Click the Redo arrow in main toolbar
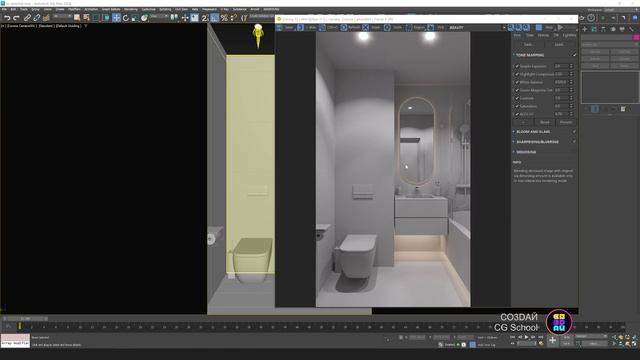640x360 pixels. point(16,18)
